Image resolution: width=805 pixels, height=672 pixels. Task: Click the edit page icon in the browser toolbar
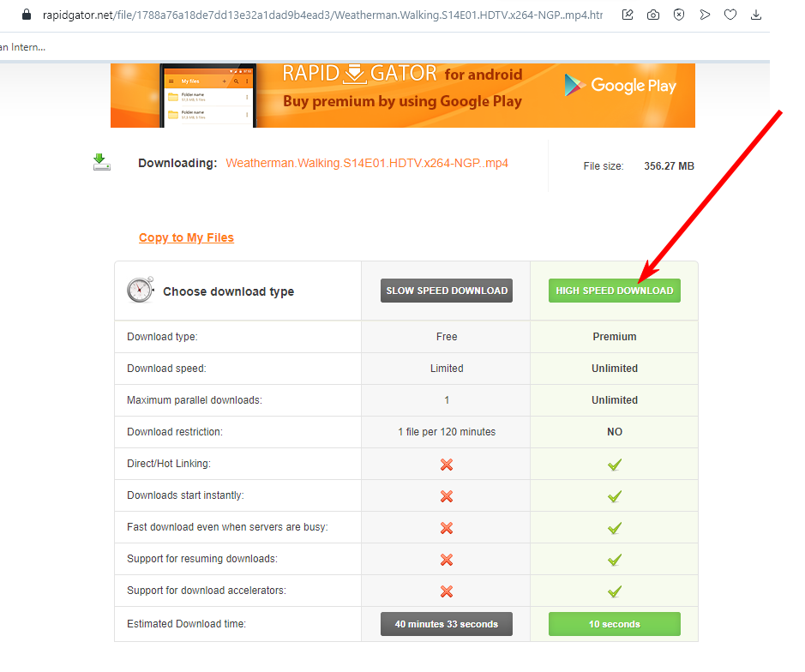(x=628, y=15)
